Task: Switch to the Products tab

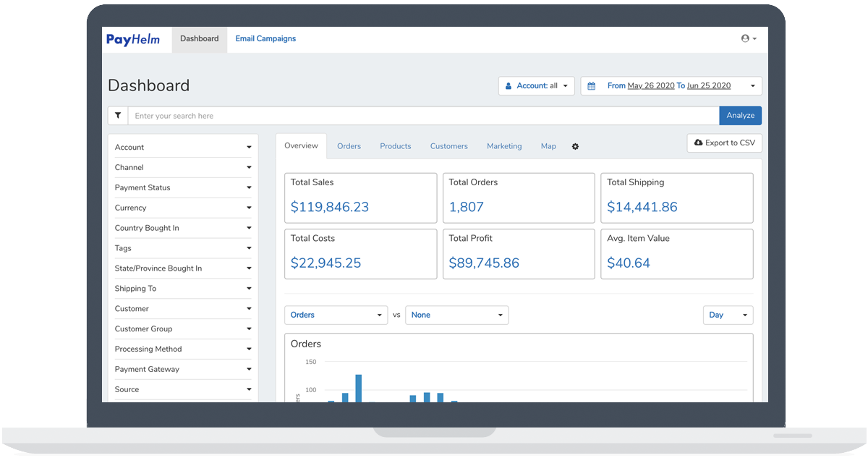Action: coord(396,146)
